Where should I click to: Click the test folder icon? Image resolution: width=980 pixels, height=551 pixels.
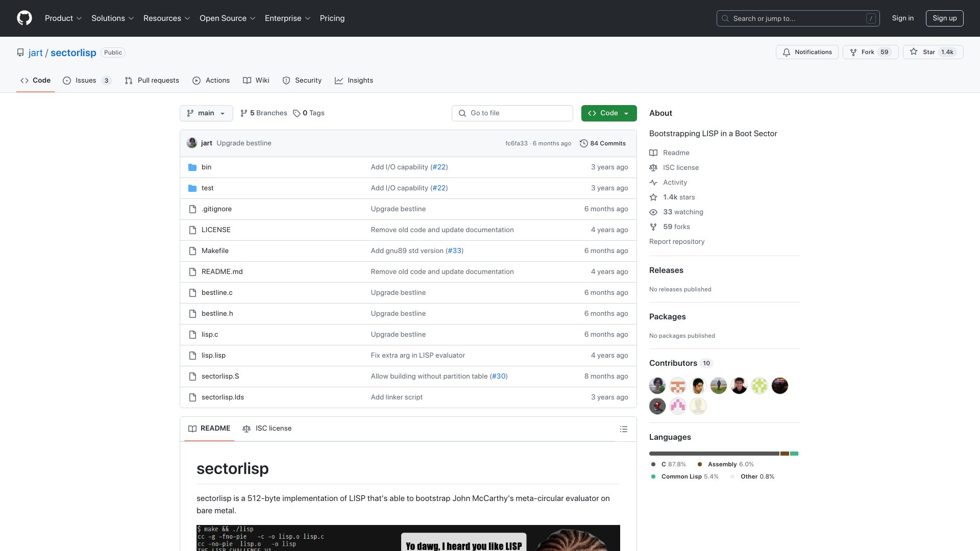[192, 188]
